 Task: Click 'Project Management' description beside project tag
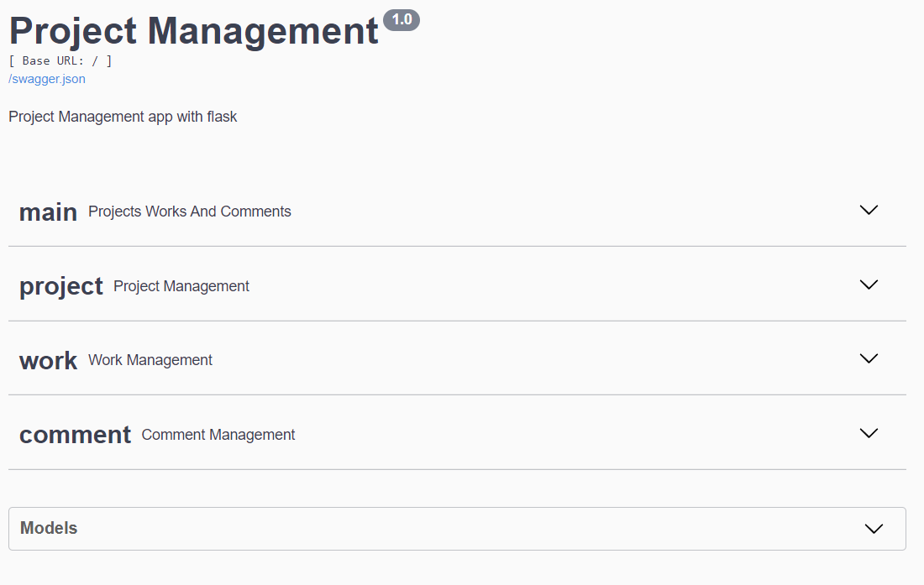point(181,286)
